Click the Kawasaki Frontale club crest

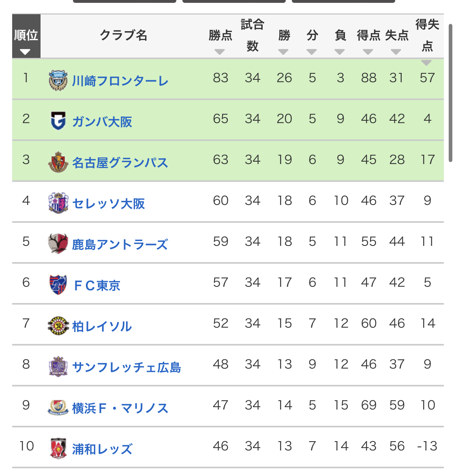(58, 80)
